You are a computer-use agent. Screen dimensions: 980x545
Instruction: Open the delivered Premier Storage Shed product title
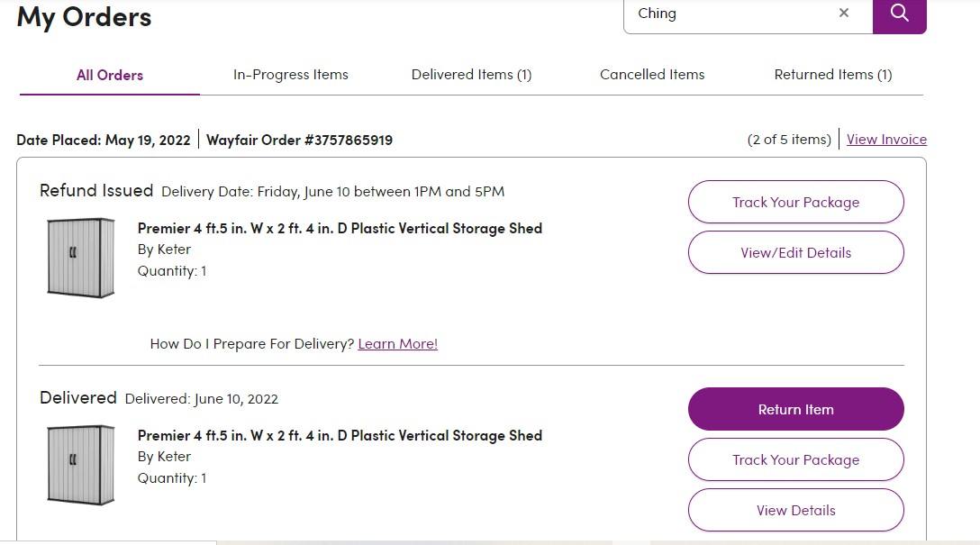[340, 436]
